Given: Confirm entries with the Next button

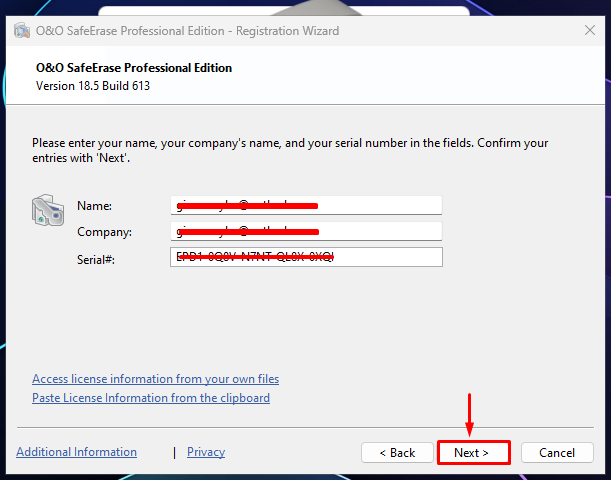Looking at the screenshot, I should coord(473,453).
